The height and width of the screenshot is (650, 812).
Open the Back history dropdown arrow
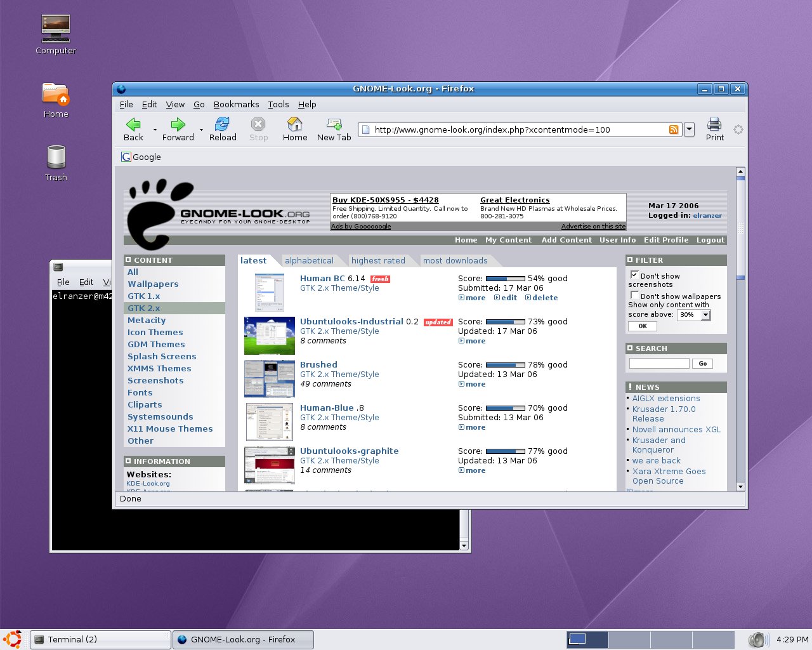coord(154,129)
